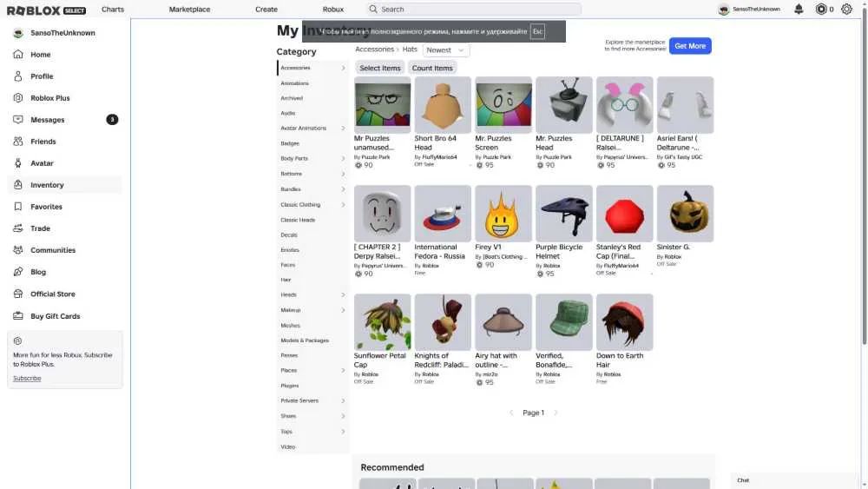Click the Robux balance icon
868x489 pixels.
(821, 9)
